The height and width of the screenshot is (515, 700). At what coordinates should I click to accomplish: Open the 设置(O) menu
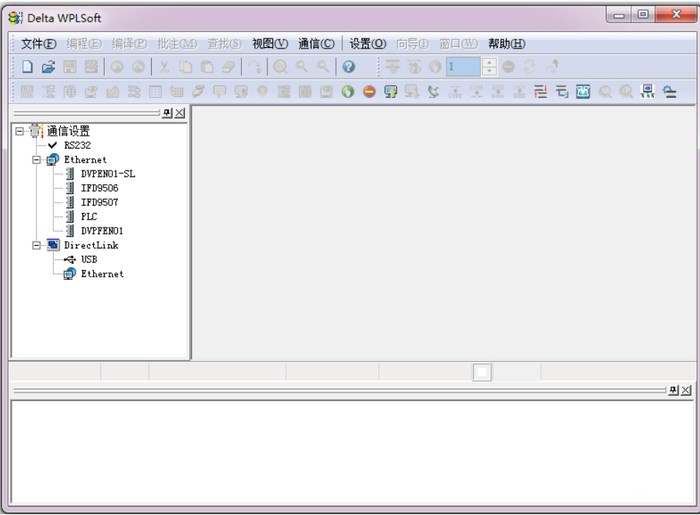click(367, 43)
